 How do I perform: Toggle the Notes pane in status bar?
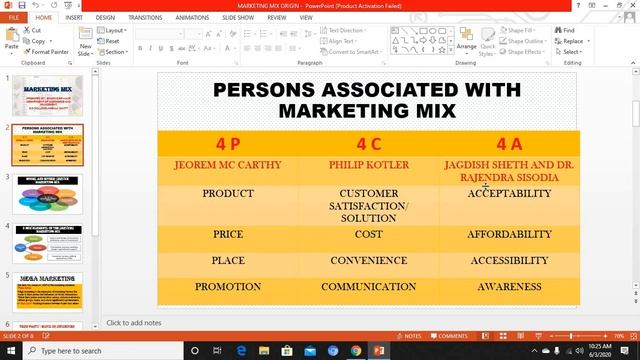click(409, 336)
